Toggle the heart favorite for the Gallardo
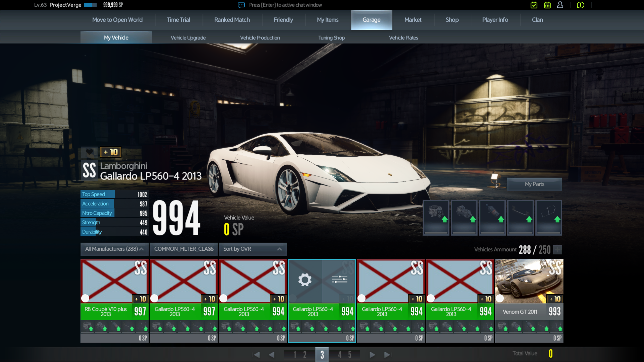 (x=89, y=152)
